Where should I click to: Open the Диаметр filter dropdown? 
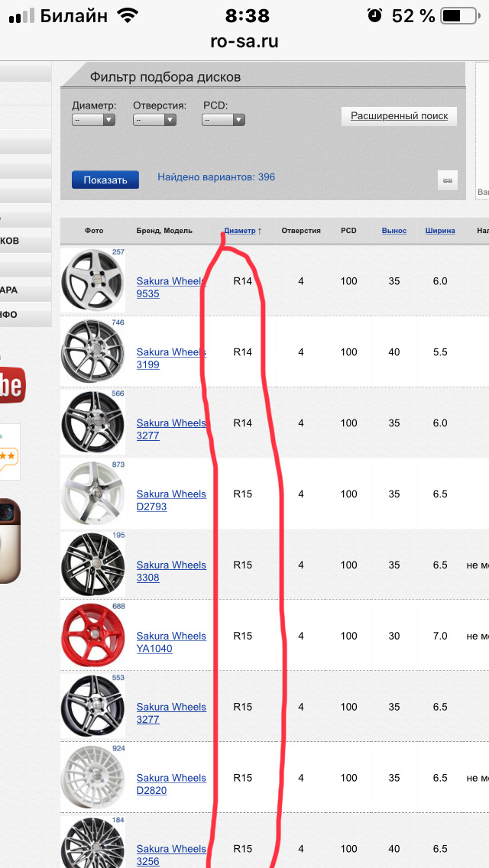[x=93, y=119]
